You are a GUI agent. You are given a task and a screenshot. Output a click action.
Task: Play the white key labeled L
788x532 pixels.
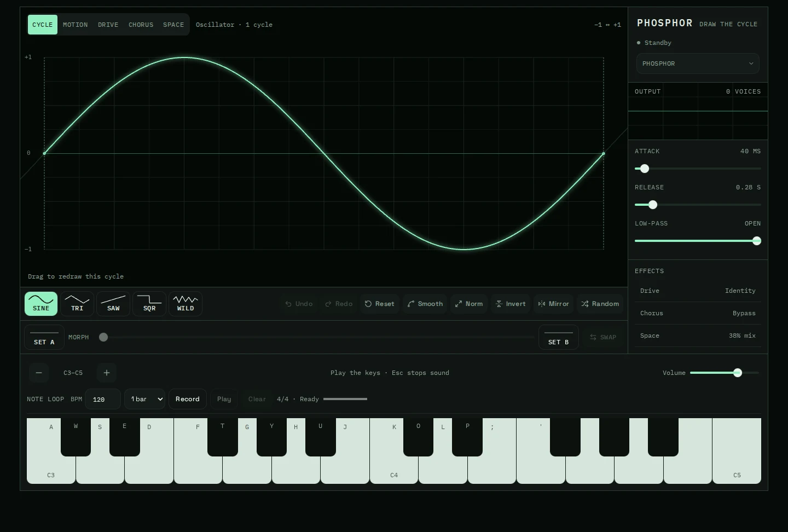[443, 470]
